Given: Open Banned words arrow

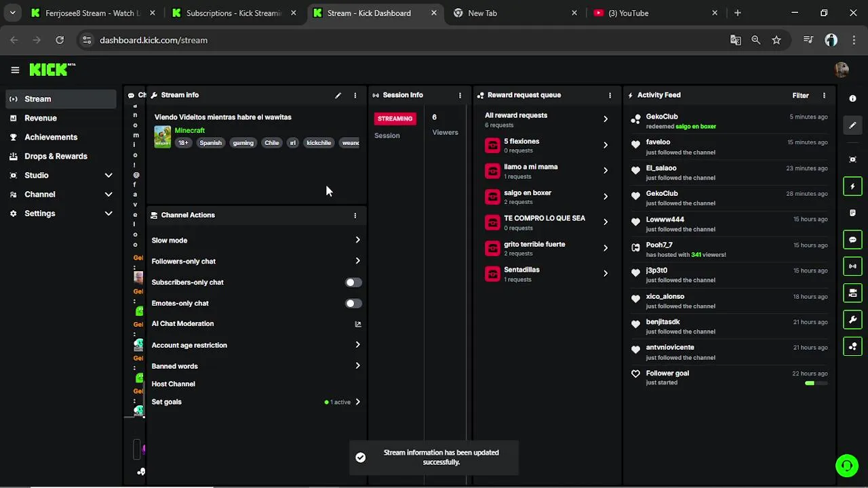Looking at the screenshot, I should [x=358, y=366].
